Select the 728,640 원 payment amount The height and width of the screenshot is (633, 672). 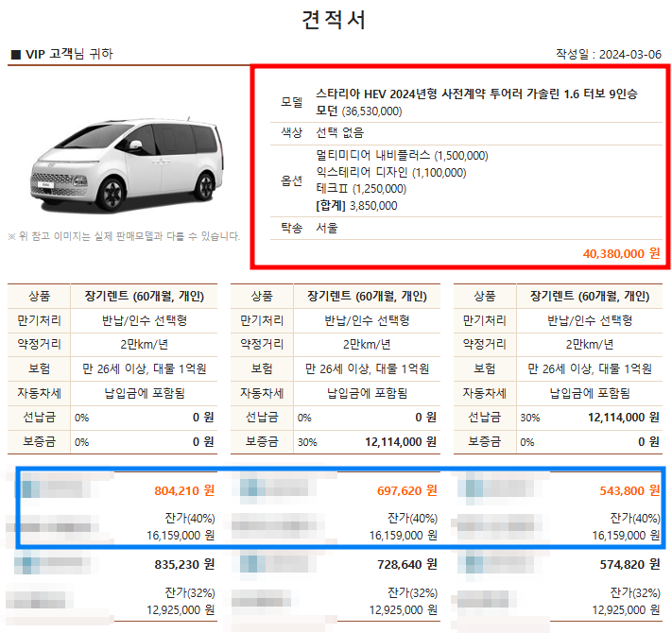tap(406, 564)
